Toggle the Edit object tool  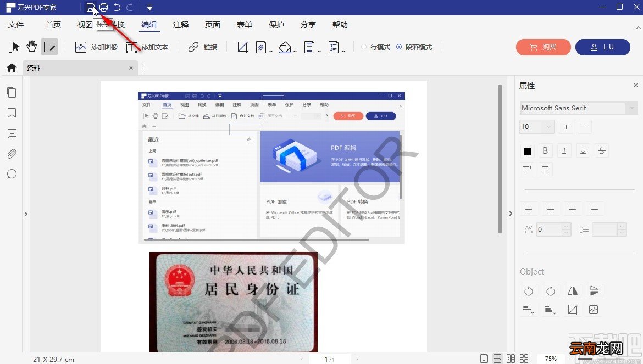[x=49, y=47]
